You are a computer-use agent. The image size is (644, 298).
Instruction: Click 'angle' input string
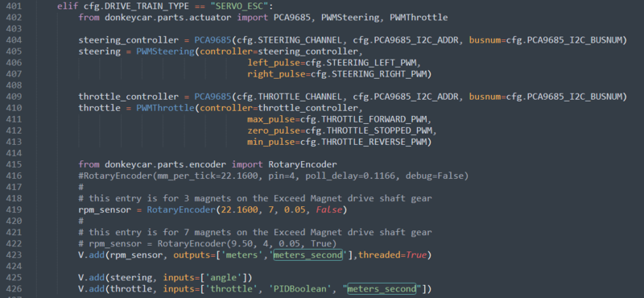225,277
